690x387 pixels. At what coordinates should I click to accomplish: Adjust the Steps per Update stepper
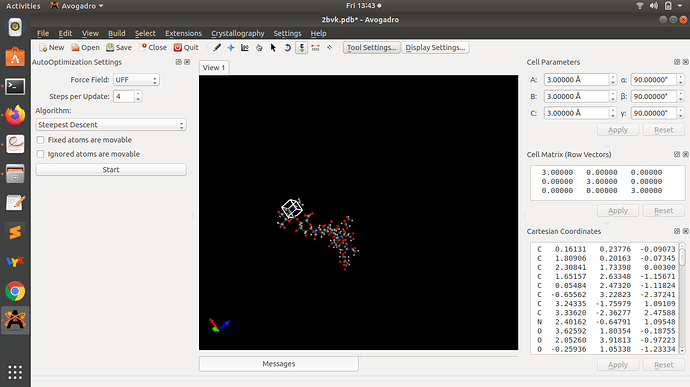pos(138,96)
